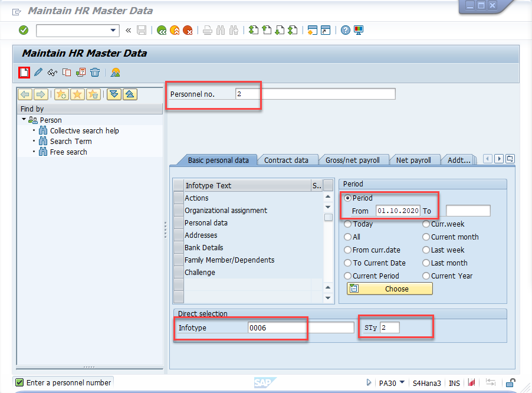
Task: Select the Bank Details row selector
Action: (179, 247)
